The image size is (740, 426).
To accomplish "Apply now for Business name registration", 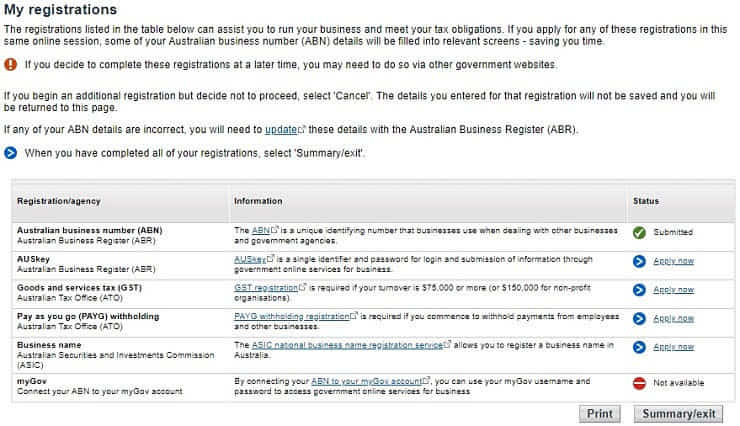I will [x=673, y=348].
